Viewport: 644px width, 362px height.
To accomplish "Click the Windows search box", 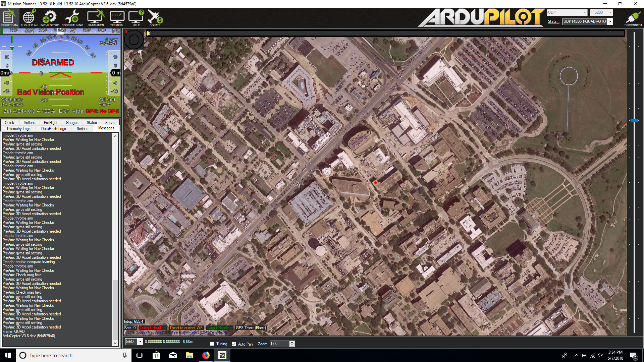I will tap(73, 355).
